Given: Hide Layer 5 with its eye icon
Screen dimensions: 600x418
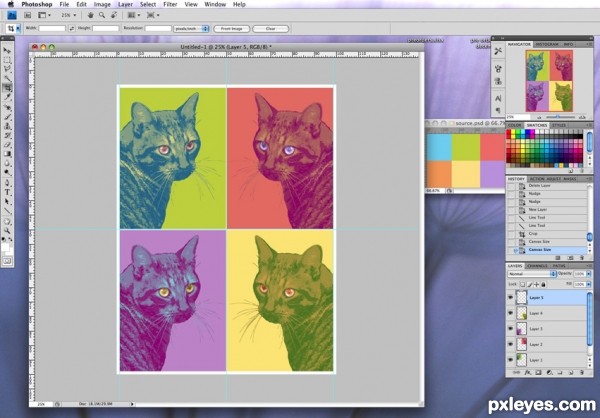Looking at the screenshot, I should pos(510,297).
